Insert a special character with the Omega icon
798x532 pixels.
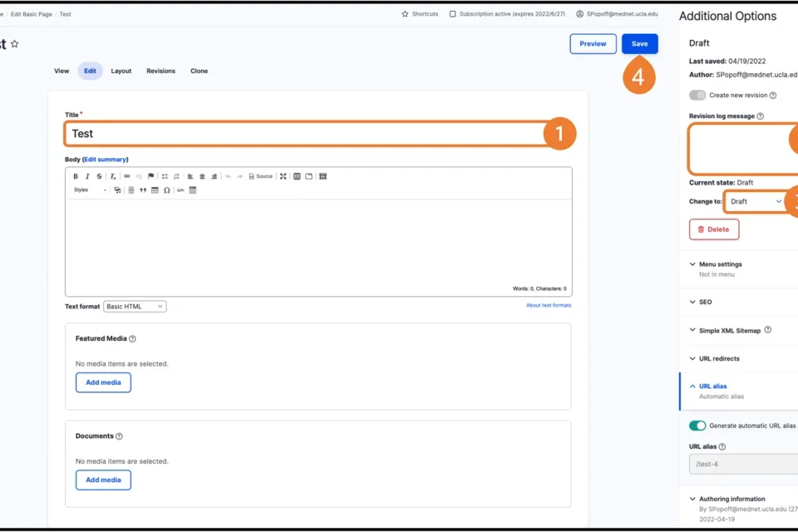(165, 190)
